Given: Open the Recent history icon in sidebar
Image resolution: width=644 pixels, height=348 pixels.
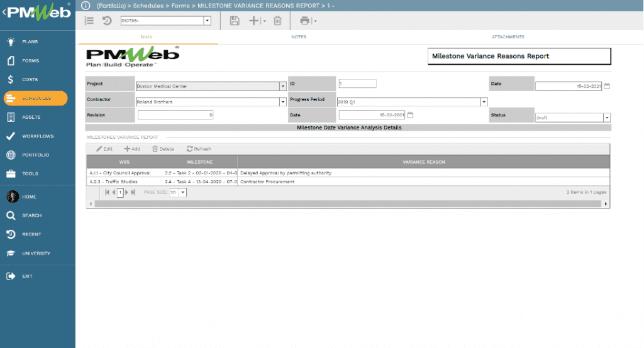Looking at the screenshot, I should click(11, 234).
